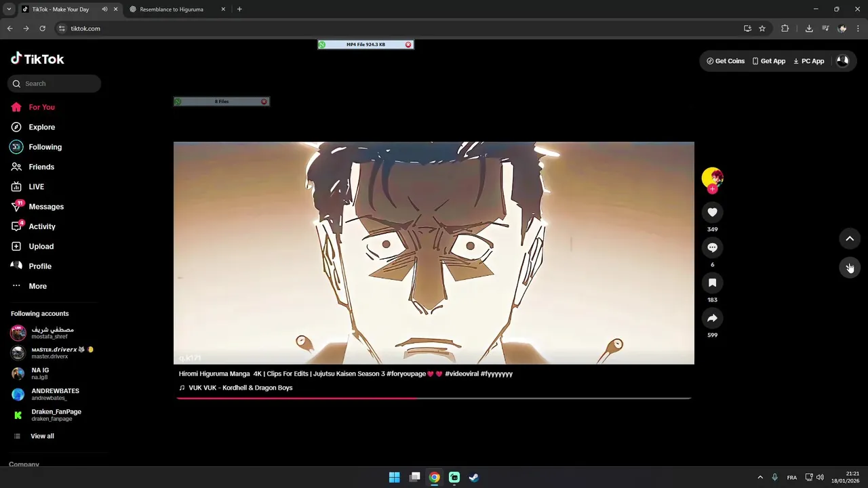The height and width of the screenshot is (488, 868).
Task: Follow the creator with the red plus badge
Action: 712,190
